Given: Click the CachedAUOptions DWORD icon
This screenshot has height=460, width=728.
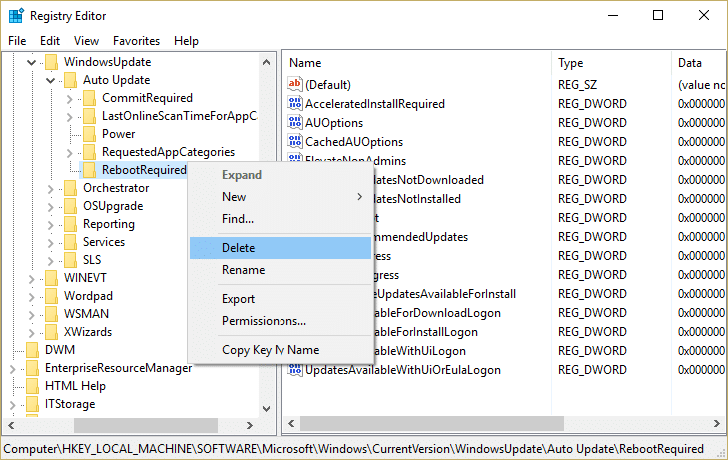Looking at the screenshot, I should pos(295,142).
